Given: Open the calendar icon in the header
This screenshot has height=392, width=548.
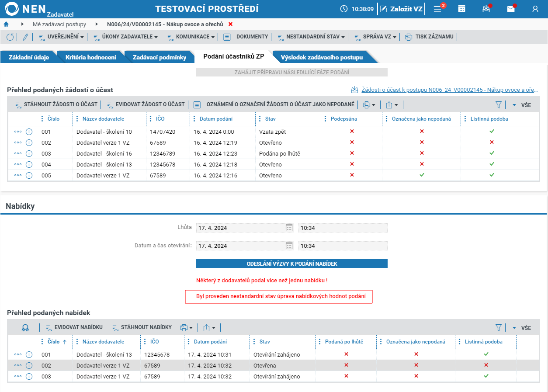Looking at the screenshot, I should tap(461, 9).
